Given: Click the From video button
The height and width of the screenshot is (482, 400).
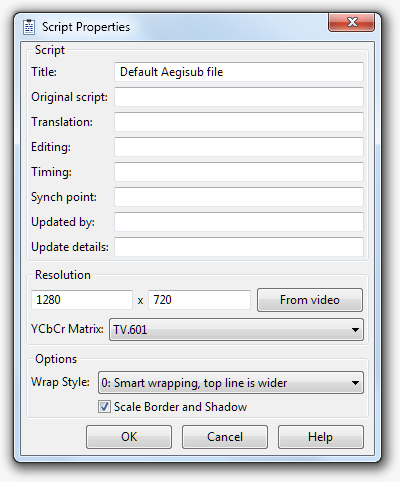Looking at the screenshot, I should 310,300.
